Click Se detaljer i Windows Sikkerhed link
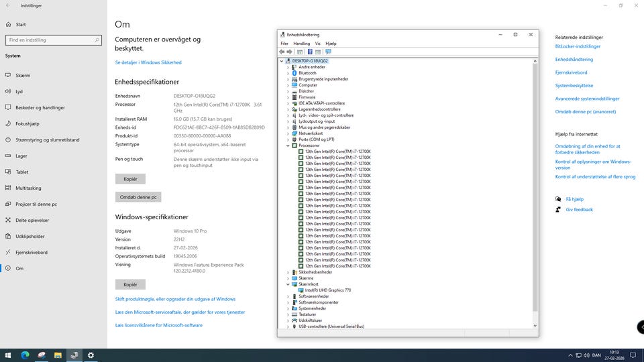 pos(148,62)
